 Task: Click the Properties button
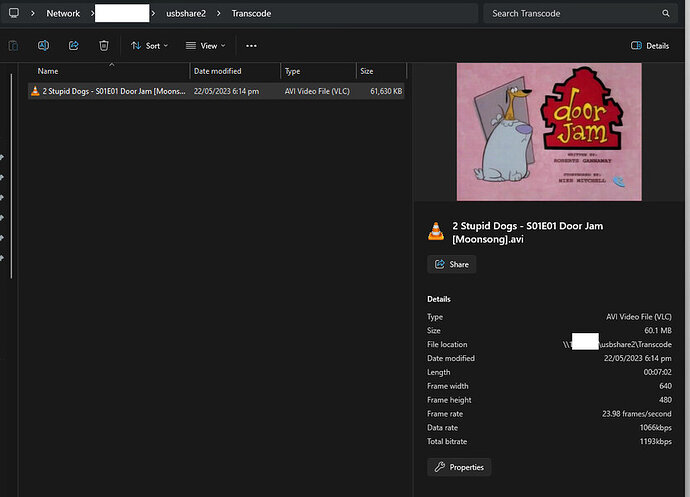tap(459, 467)
